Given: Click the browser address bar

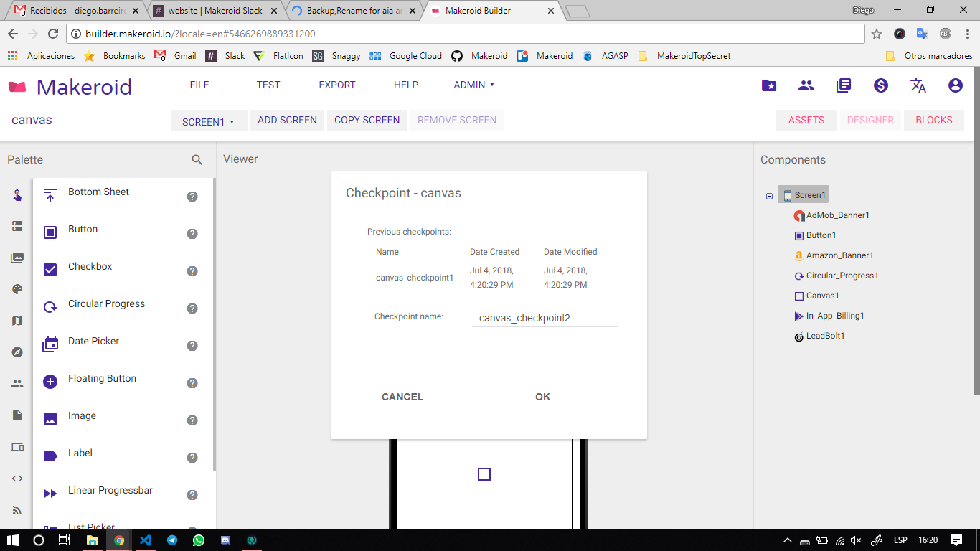Looking at the screenshot, I should [x=466, y=34].
